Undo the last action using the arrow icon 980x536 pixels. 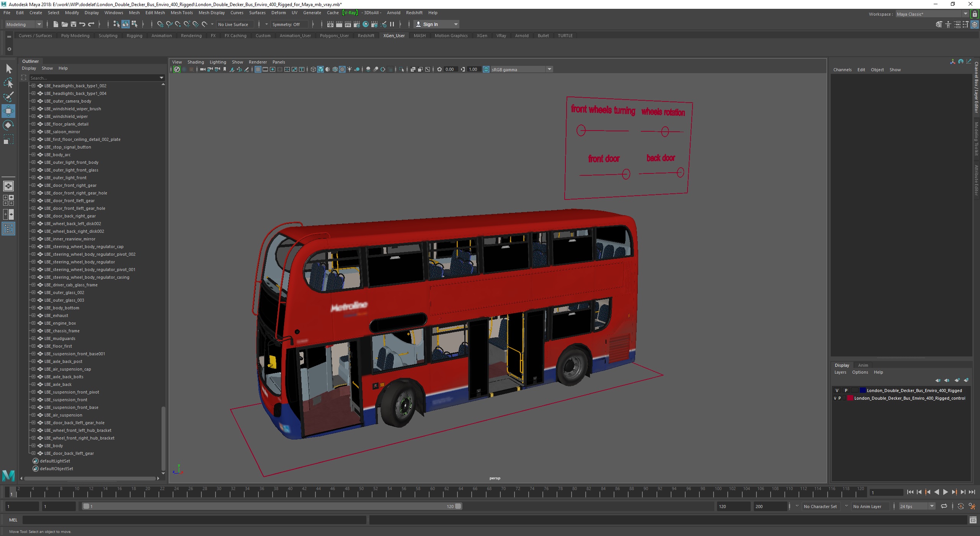click(x=82, y=24)
